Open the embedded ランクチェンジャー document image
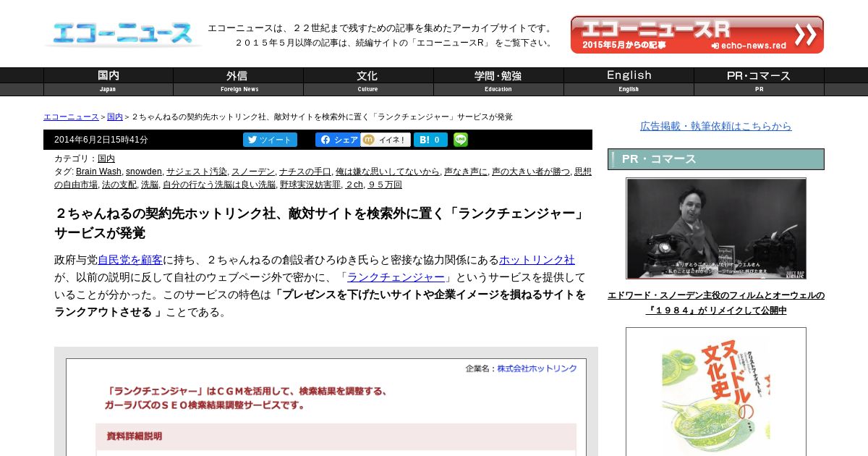Viewport: 868px width, 456px height. [326, 402]
